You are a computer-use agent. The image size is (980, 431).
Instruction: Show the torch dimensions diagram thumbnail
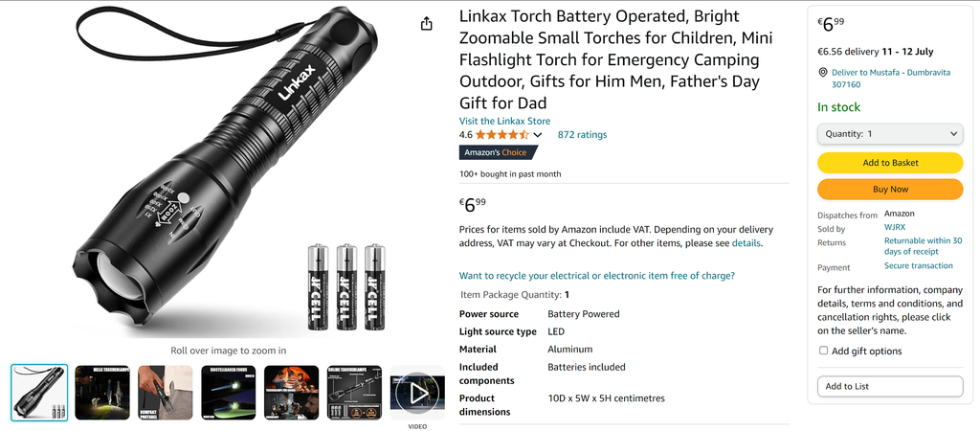tap(354, 393)
